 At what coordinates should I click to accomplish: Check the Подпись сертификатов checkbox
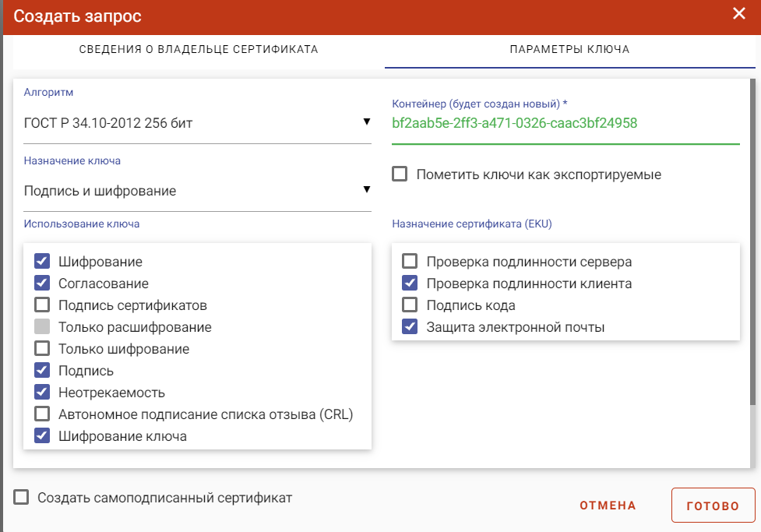point(42,305)
